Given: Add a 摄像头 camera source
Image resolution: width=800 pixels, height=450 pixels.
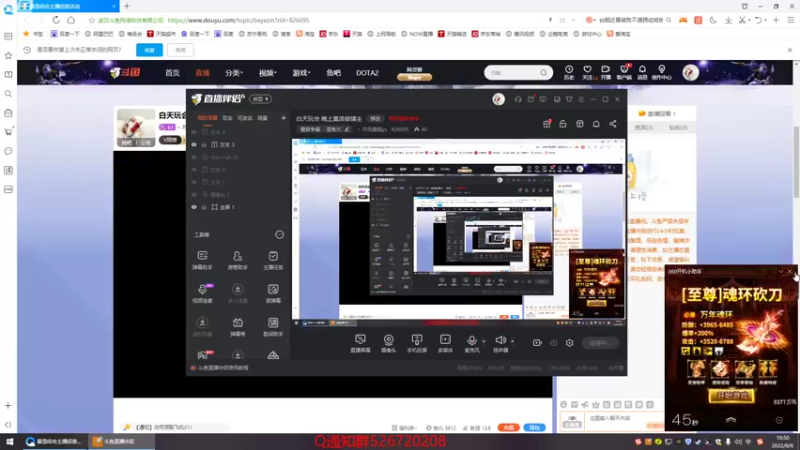Looking at the screenshot, I should pyautogui.click(x=388, y=343).
